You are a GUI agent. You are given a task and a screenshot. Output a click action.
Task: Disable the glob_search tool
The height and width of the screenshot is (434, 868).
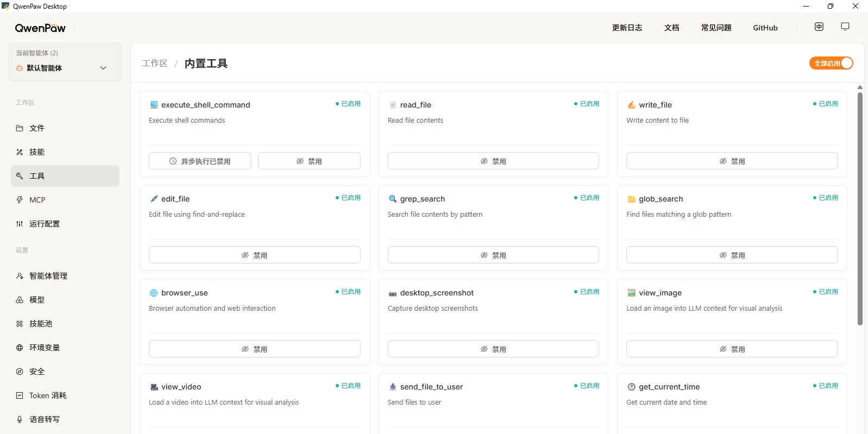(x=732, y=255)
